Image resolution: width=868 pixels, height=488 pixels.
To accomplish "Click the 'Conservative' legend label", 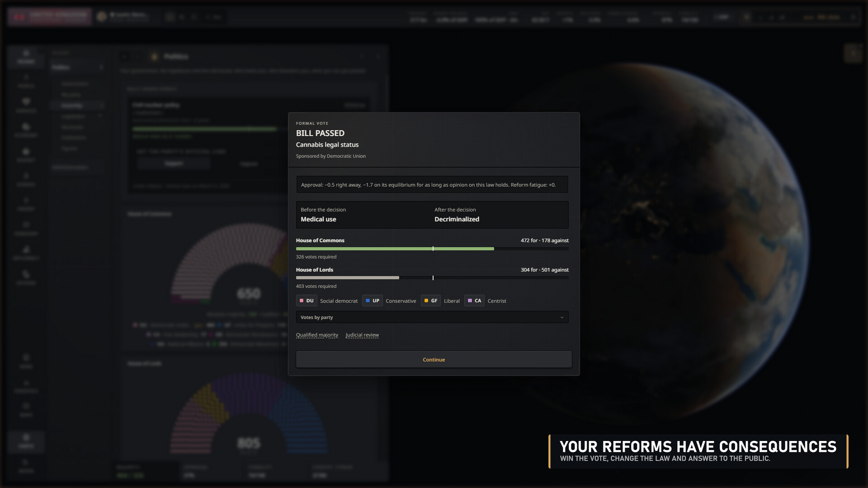I will [x=401, y=301].
